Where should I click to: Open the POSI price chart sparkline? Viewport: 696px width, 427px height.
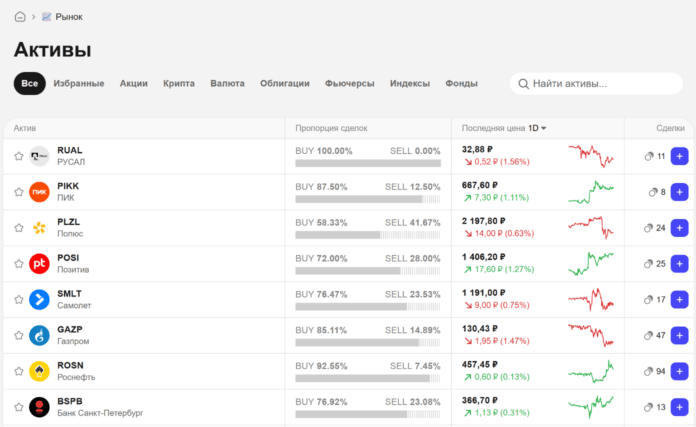click(591, 264)
